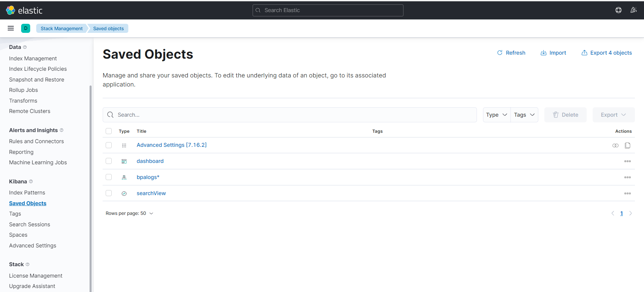This screenshot has width=644, height=292.
Task: Open Stack Management breadcrumb
Action: point(62,28)
